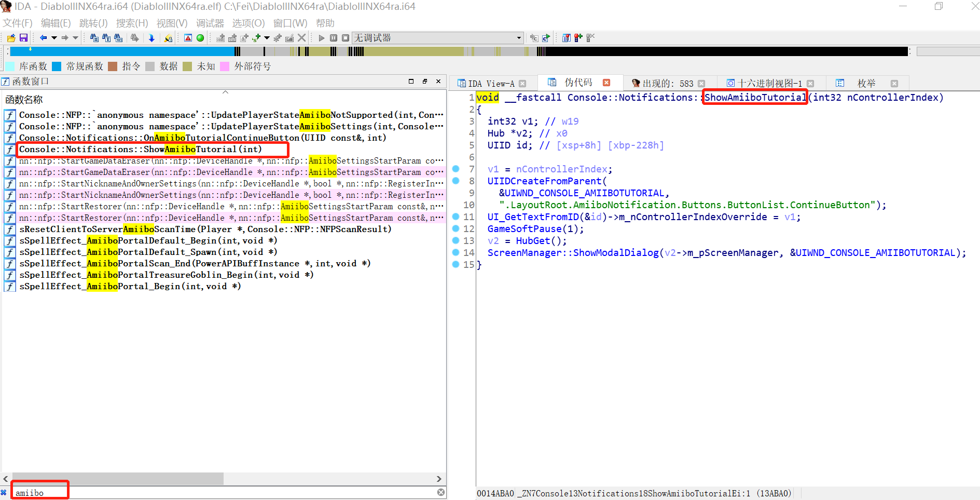Click the add data breakpoint icon
The image size is (980, 500).
coord(232,38)
